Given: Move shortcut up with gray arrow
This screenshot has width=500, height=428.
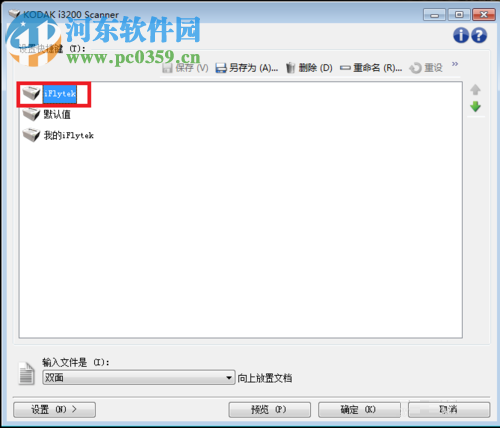Looking at the screenshot, I should point(475,89).
